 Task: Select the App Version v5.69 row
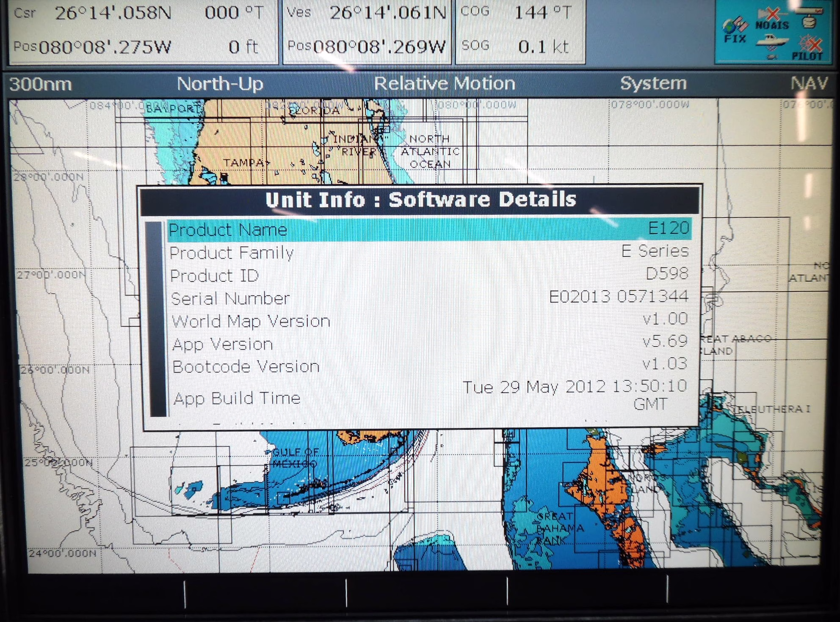coord(428,343)
